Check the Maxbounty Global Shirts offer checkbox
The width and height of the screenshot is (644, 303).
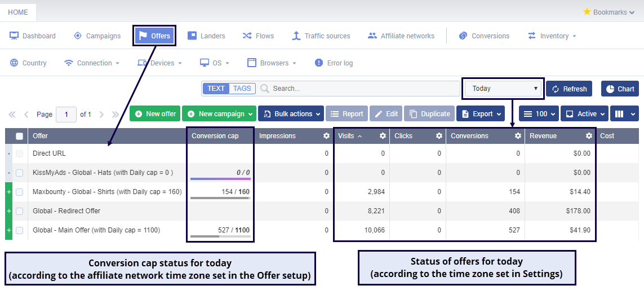point(20,192)
